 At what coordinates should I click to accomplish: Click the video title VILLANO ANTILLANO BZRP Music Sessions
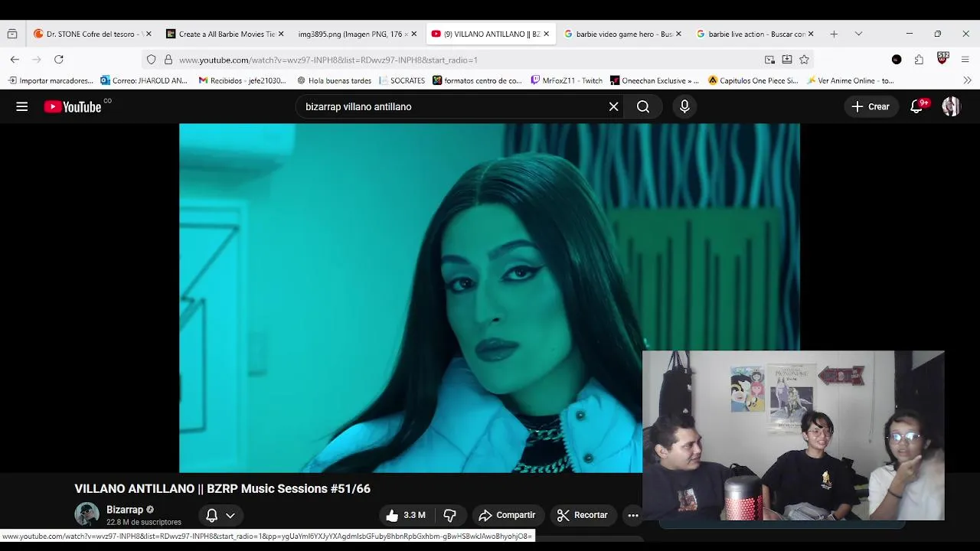(222, 489)
